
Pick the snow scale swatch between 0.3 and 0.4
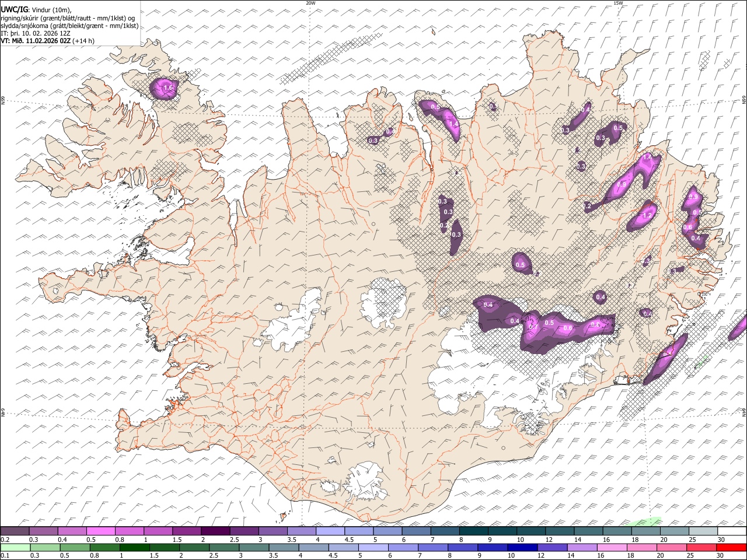pos(43,531)
